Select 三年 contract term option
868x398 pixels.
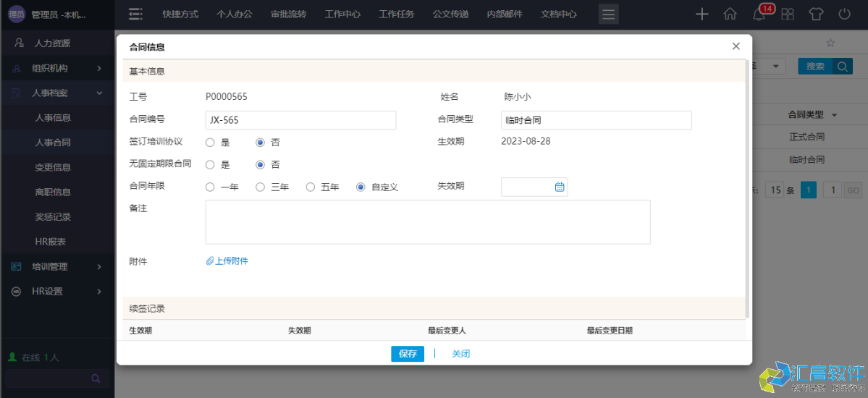coord(261,187)
